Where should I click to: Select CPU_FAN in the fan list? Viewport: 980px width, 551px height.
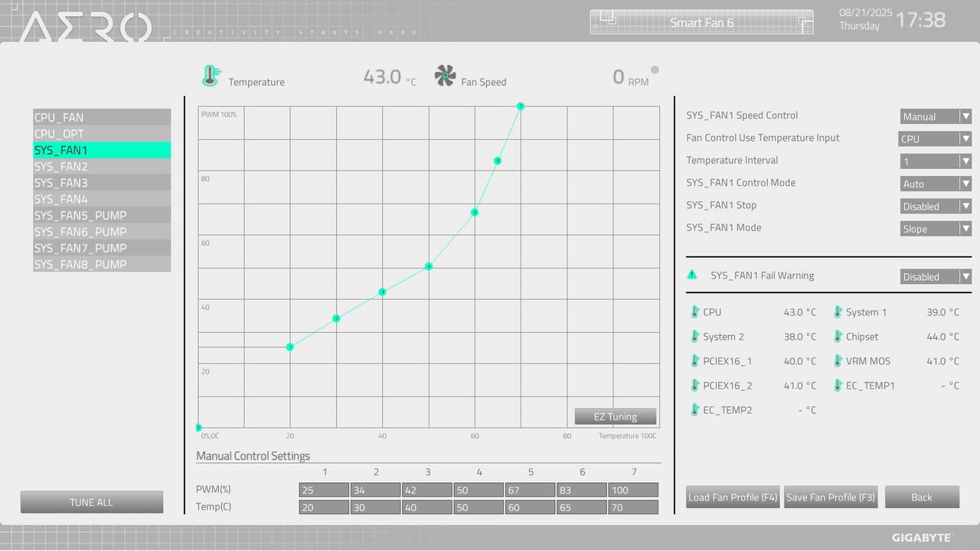(102, 117)
